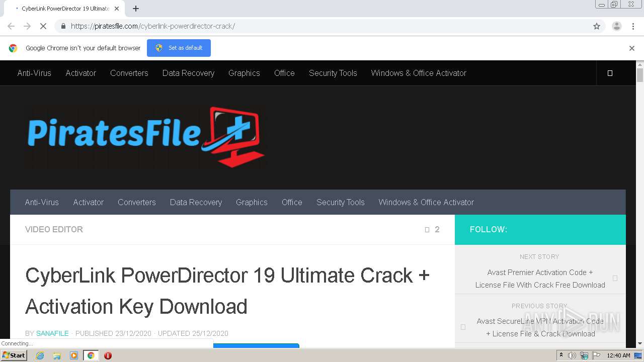
Task: Stop loading the page
Action: click(x=43, y=26)
